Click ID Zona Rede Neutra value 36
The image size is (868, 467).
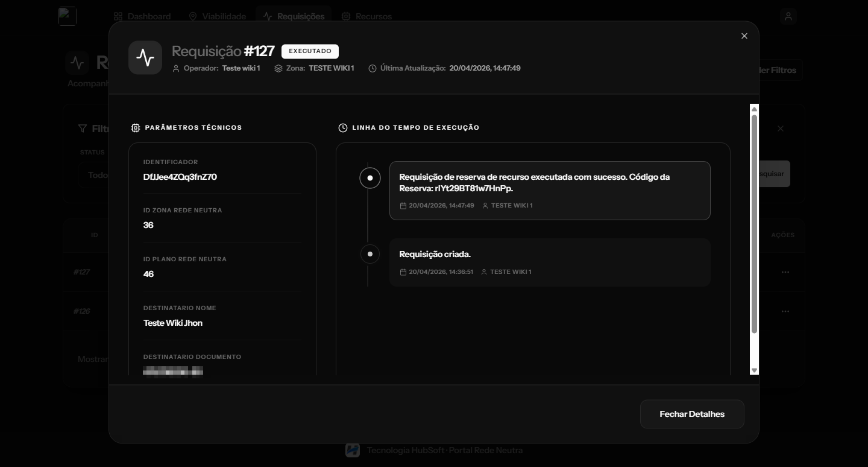[x=148, y=225]
